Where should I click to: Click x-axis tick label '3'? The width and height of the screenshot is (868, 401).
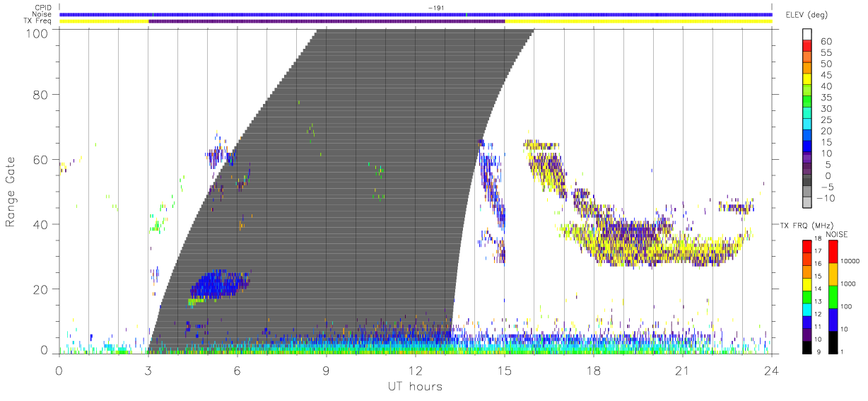pos(148,371)
